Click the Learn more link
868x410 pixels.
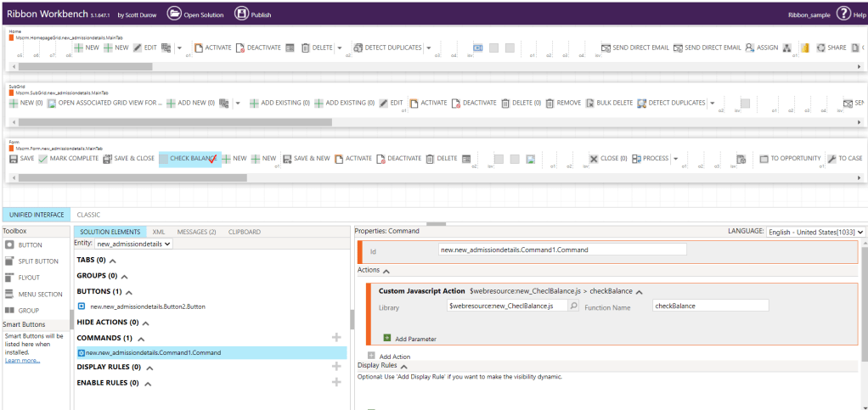pyautogui.click(x=22, y=361)
